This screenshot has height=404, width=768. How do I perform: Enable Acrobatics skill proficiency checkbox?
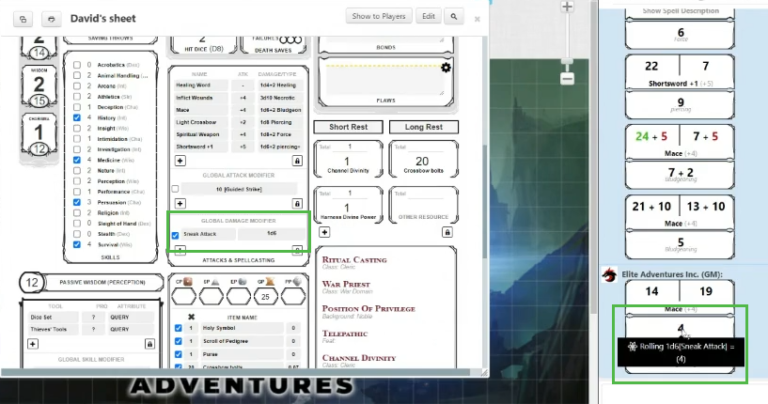pyautogui.click(x=77, y=65)
